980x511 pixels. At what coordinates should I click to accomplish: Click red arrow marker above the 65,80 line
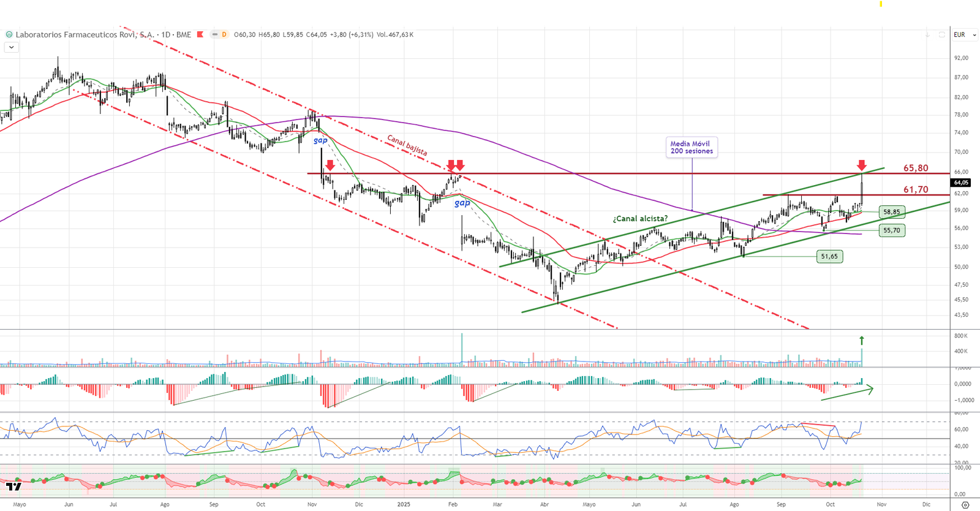862,165
